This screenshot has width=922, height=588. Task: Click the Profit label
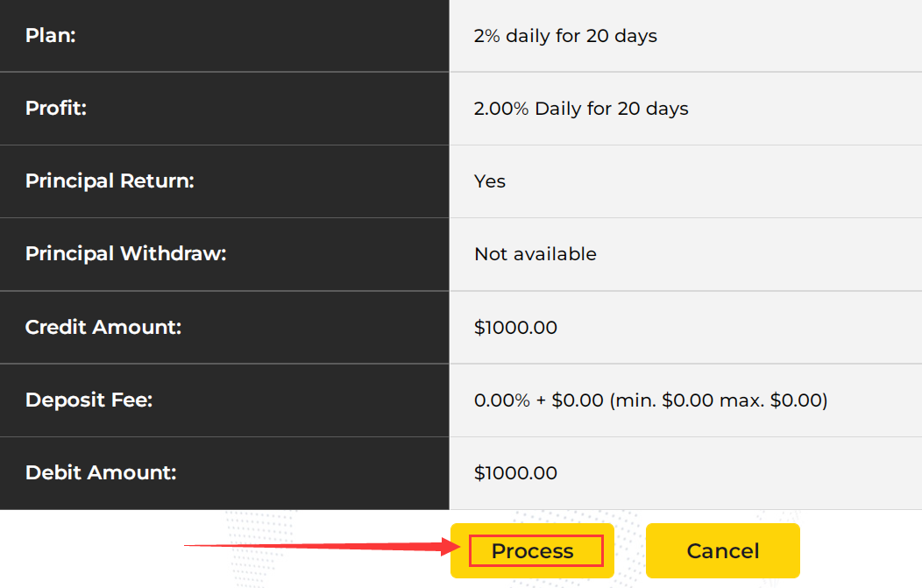coord(56,108)
